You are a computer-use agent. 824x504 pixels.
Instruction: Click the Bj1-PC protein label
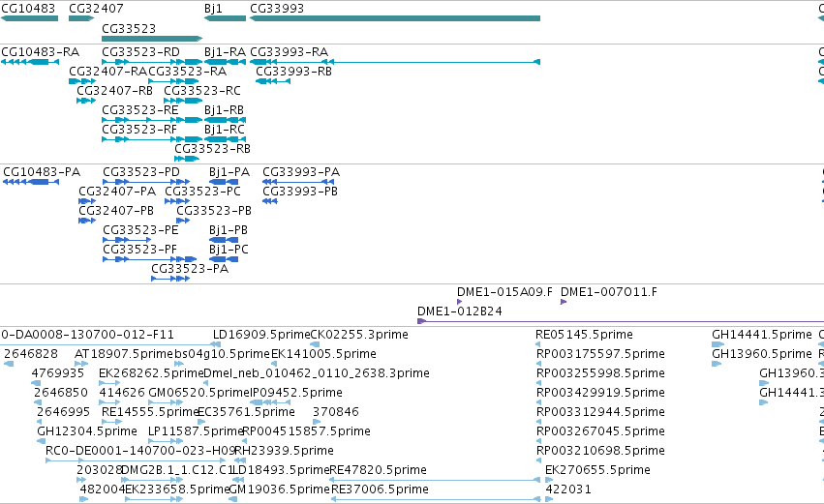tap(229, 250)
